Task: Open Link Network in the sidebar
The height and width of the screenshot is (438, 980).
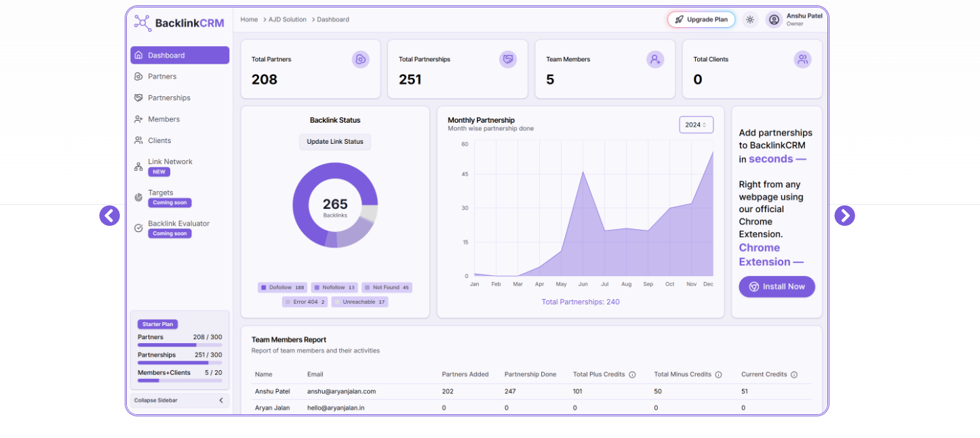Action: click(x=170, y=162)
